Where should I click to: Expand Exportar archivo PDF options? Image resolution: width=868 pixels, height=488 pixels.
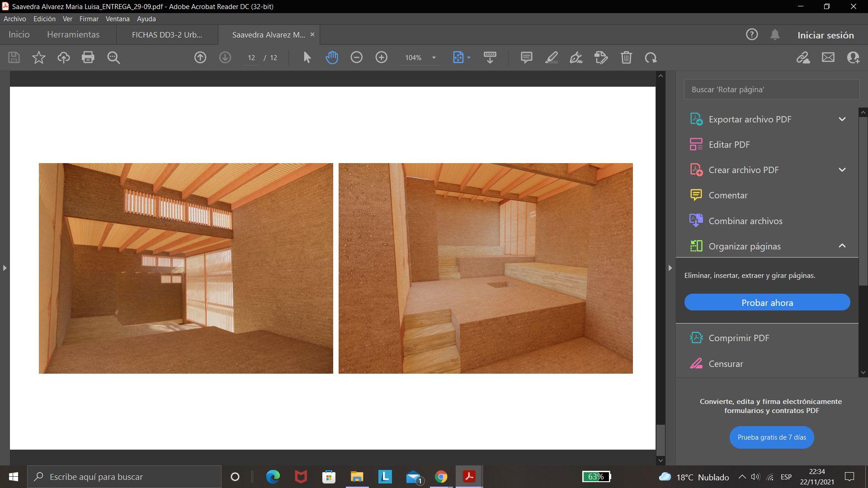tap(842, 119)
